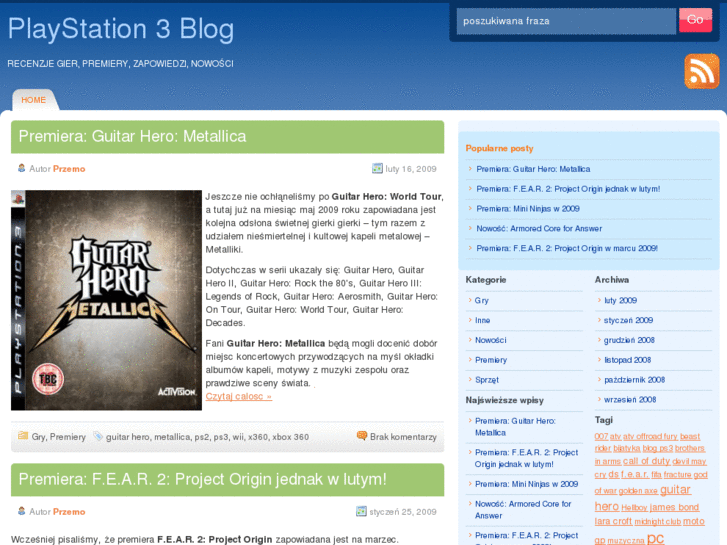Viewport: 727px width, 545px height.
Task: Click the calendar icon next to luty 16, 2009
Action: 377,168
